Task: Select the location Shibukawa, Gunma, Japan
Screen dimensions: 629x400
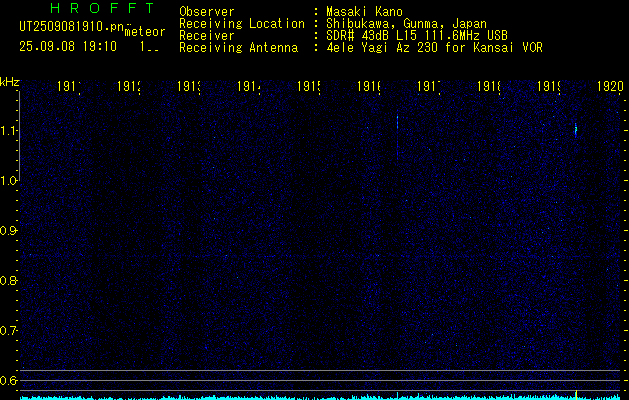Action: pyautogui.click(x=406, y=24)
